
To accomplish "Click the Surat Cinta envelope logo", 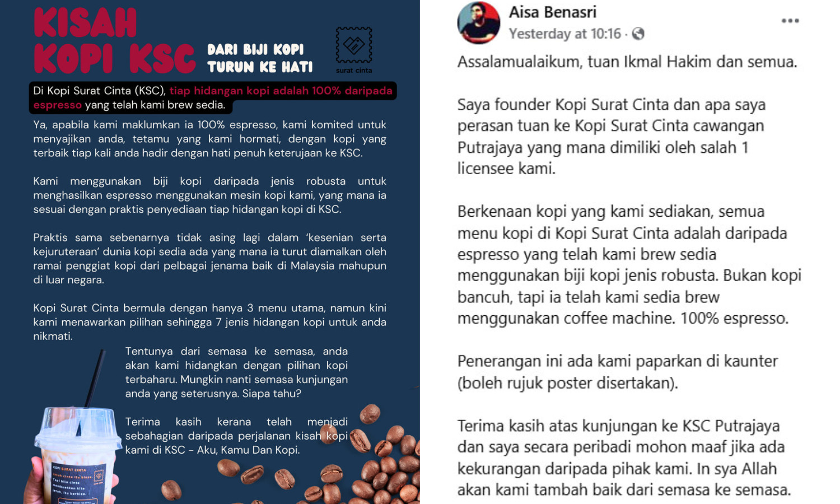I will tap(354, 45).
